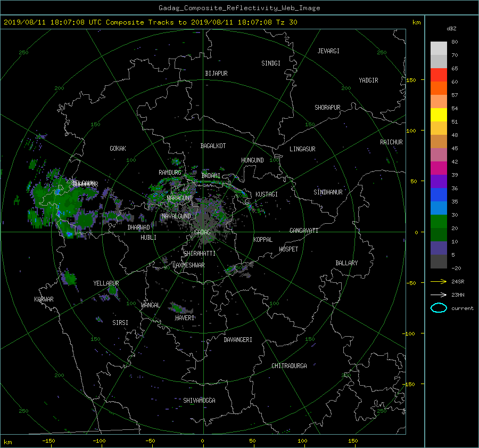Click the SINDGI city label
This screenshot has height=448, width=479.
pyautogui.click(x=271, y=63)
